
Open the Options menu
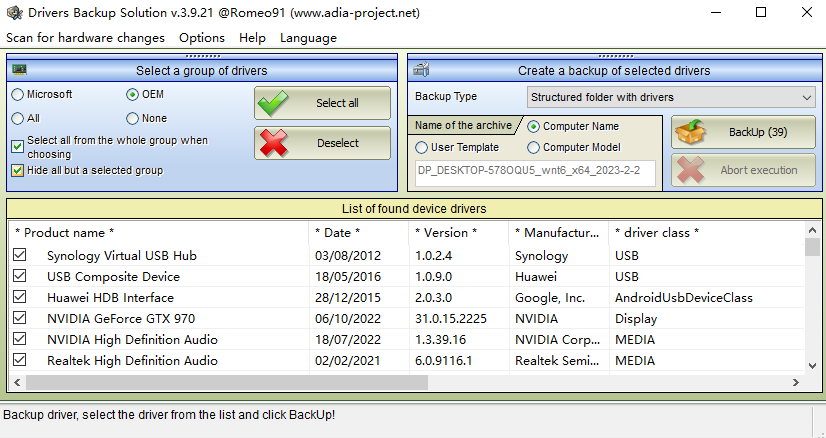point(201,38)
